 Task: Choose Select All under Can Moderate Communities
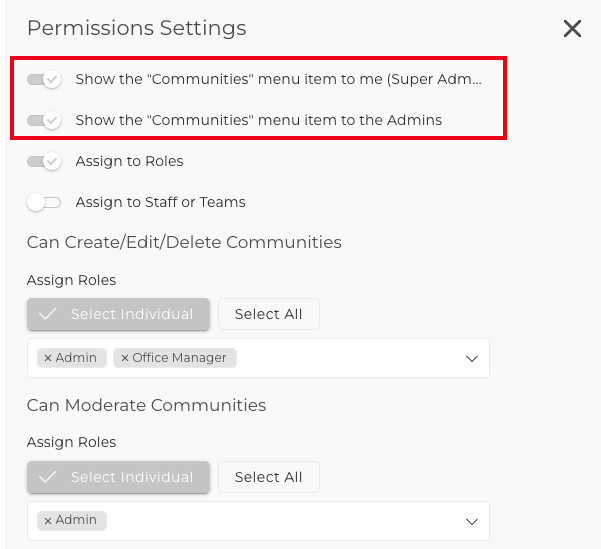pyautogui.click(x=269, y=477)
